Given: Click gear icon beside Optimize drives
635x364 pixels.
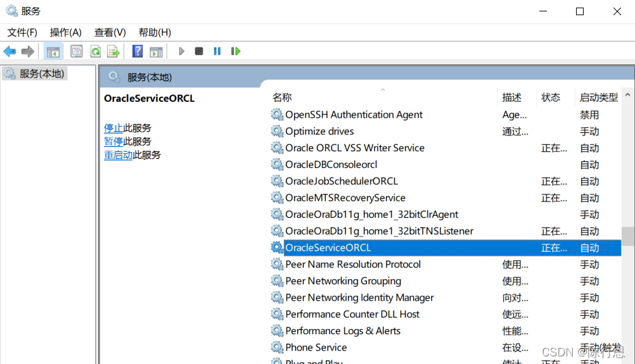Looking at the screenshot, I should [277, 132].
